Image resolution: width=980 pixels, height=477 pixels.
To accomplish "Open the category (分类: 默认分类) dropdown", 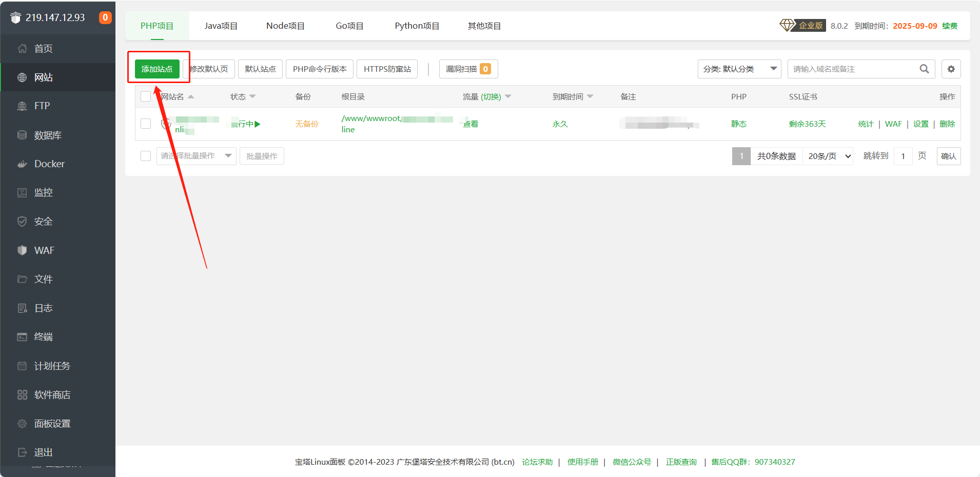I will [739, 69].
